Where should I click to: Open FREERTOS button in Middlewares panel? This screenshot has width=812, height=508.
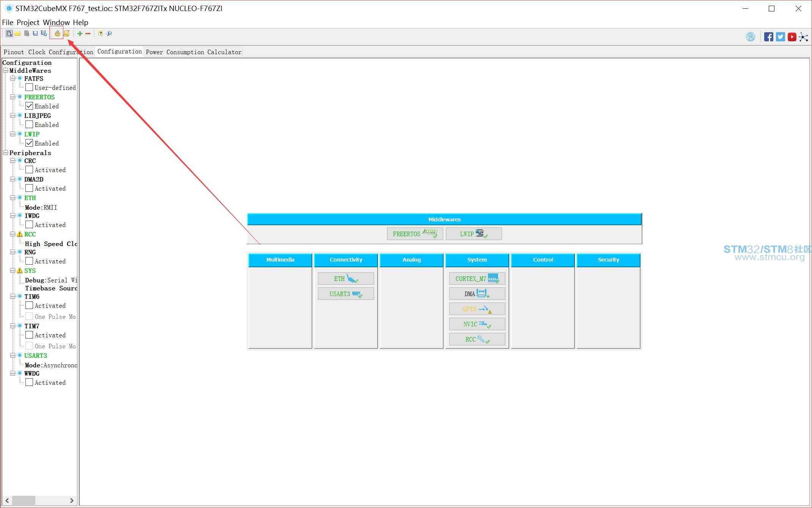[x=415, y=234]
